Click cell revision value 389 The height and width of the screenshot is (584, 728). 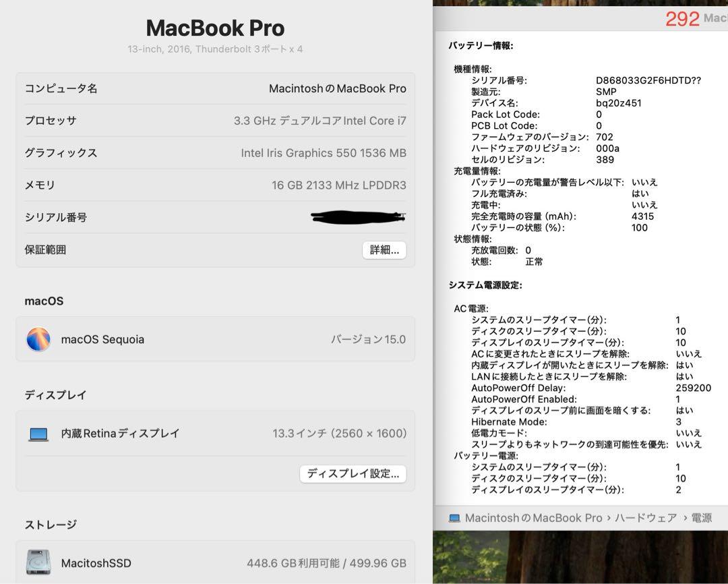pyautogui.click(x=605, y=160)
